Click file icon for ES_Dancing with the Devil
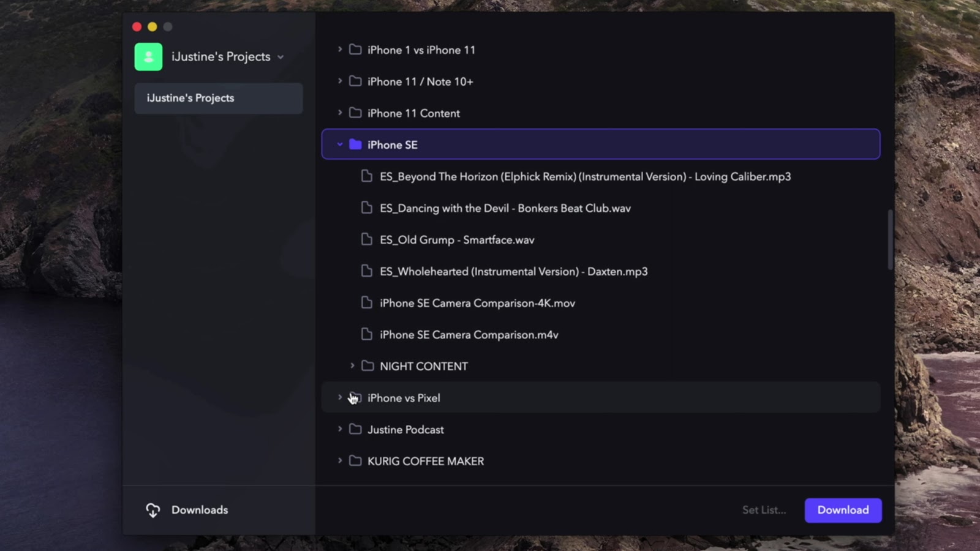This screenshot has width=980, height=551. [x=367, y=208]
